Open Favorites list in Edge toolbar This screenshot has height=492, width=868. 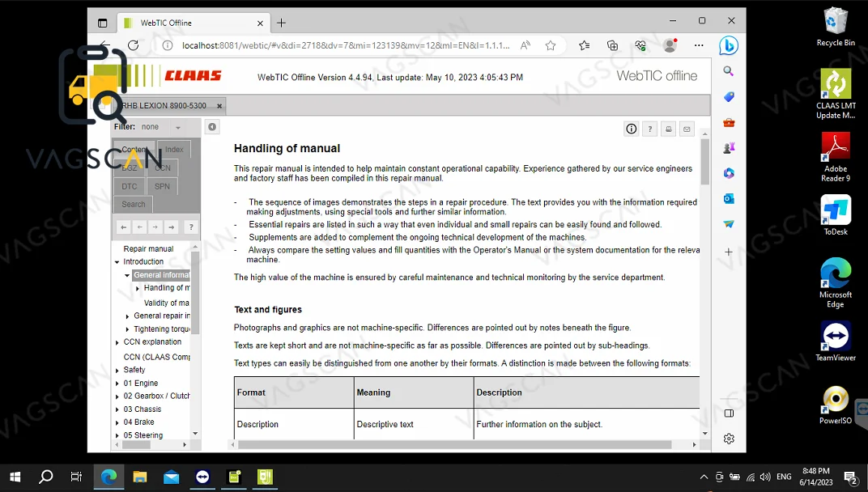point(584,45)
